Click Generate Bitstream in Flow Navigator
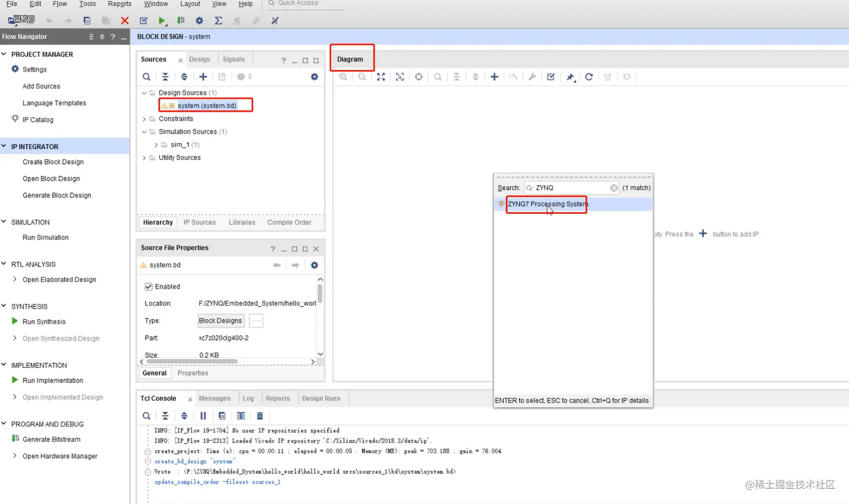849x504 pixels. click(x=51, y=439)
